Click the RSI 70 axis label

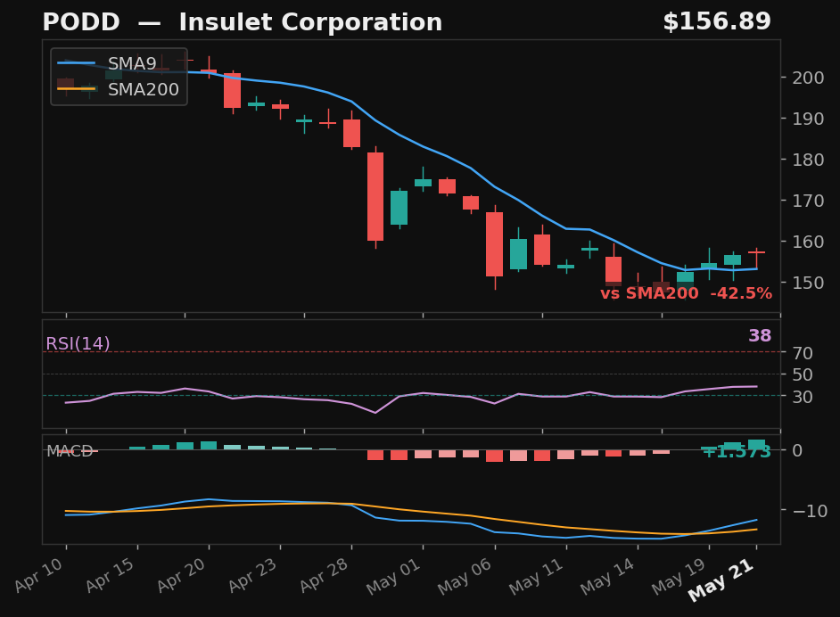click(x=803, y=353)
